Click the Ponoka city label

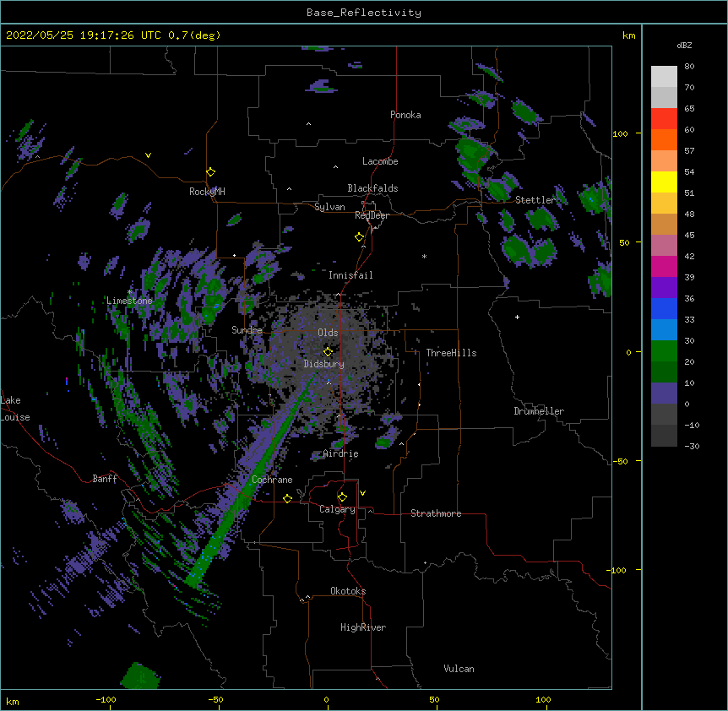coord(405,115)
